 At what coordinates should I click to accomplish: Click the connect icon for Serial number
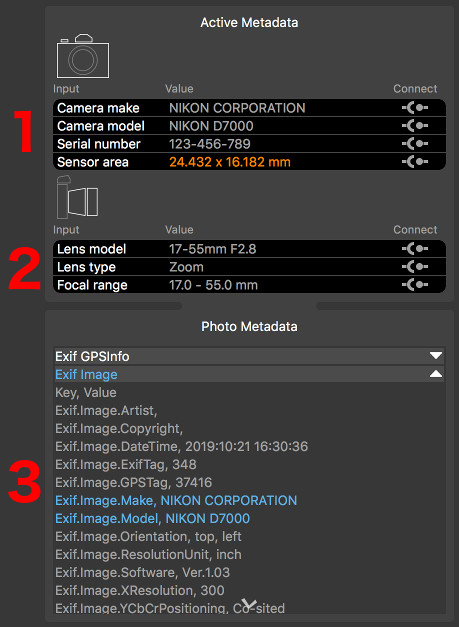415,144
